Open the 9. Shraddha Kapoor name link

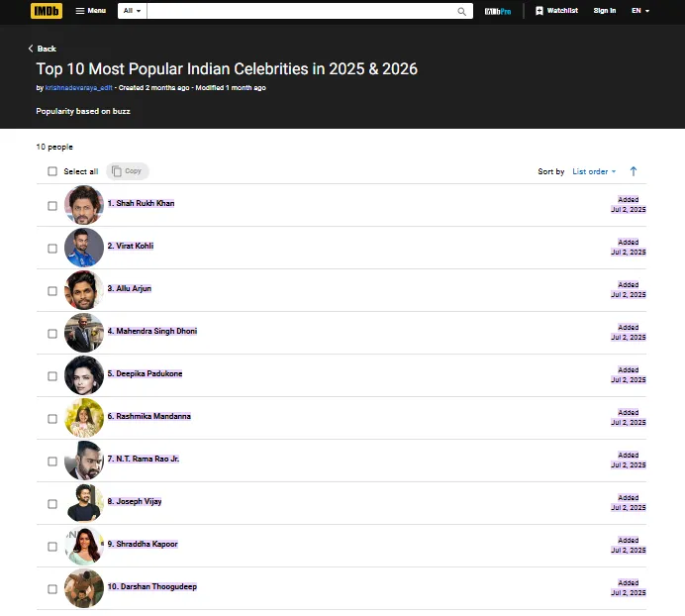143,545
